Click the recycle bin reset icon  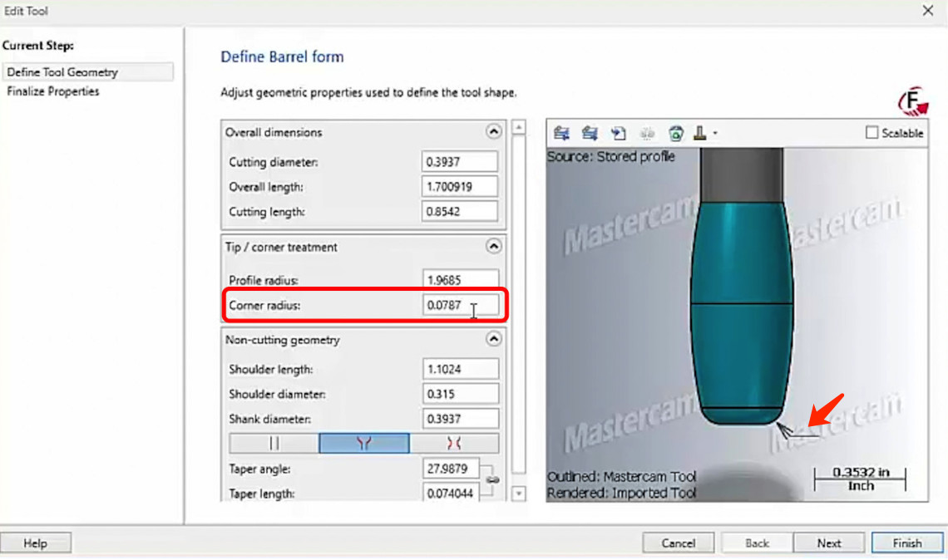coord(676,134)
